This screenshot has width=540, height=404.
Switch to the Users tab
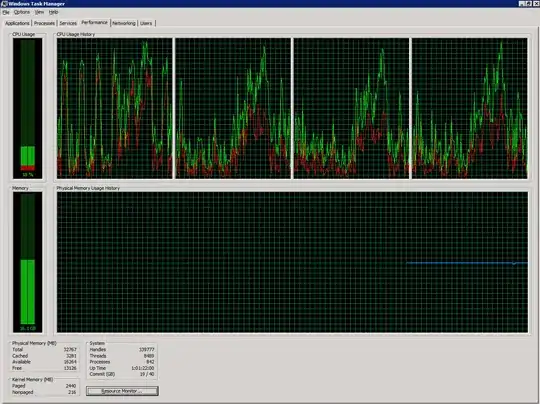point(146,23)
